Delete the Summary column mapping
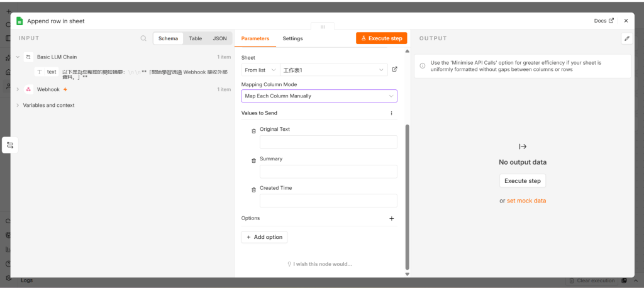The width and height of the screenshot is (644, 288). [x=253, y=160]
